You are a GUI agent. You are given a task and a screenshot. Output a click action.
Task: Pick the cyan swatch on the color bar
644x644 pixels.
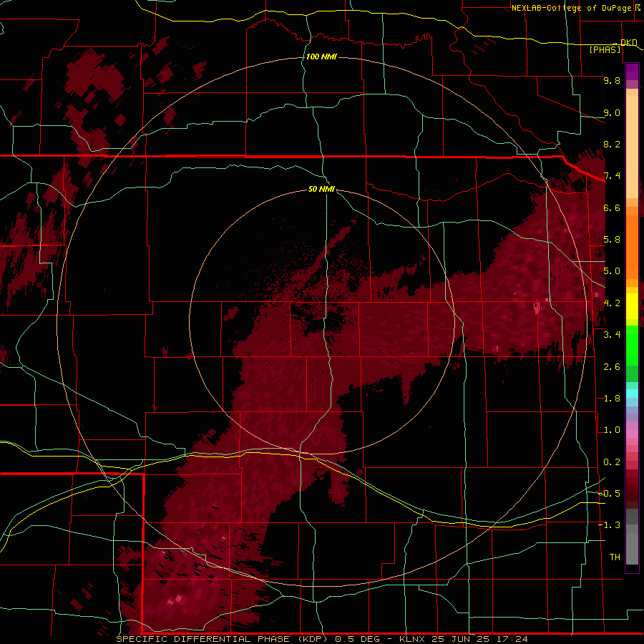coord(632,394)
